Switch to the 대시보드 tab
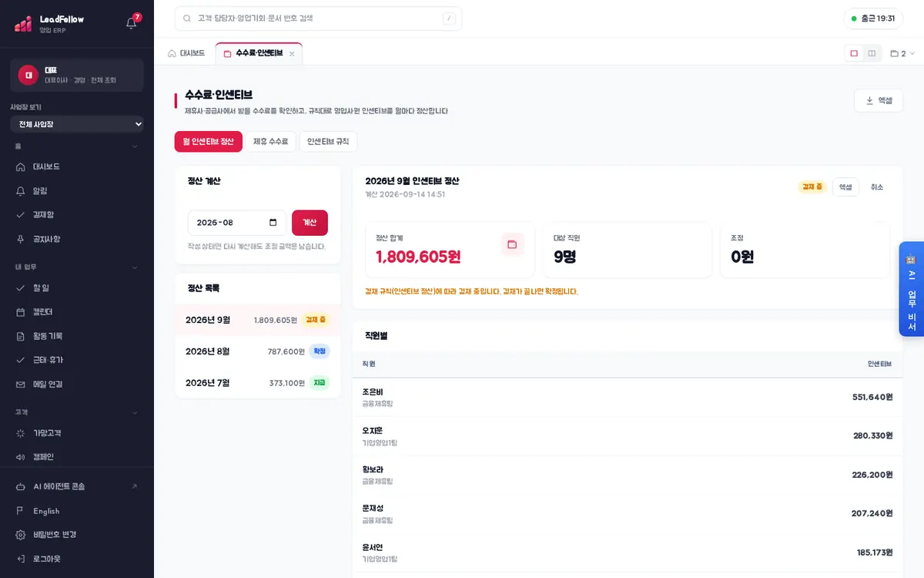Viewport: 924px width, 578px height. (186, 53)
